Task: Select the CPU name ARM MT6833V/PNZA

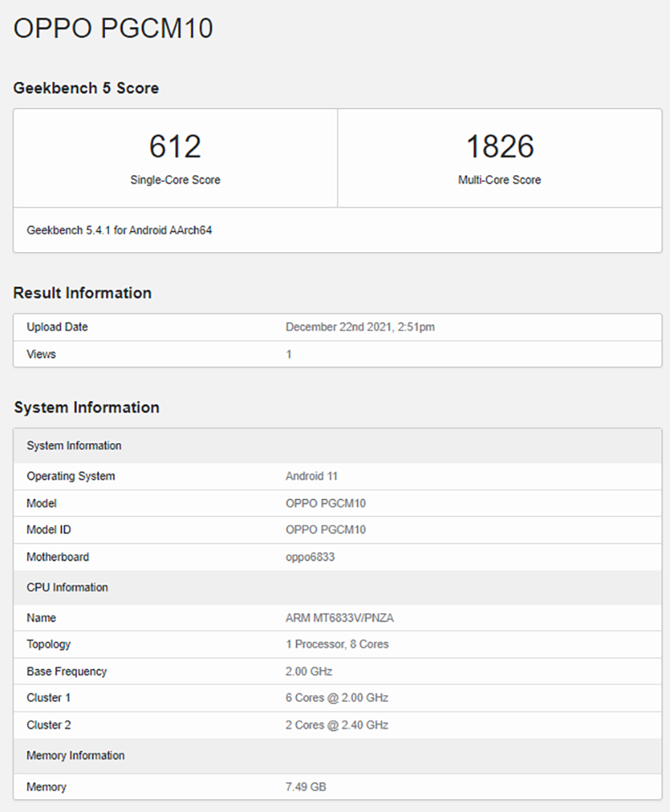Action: click(339, 617)
